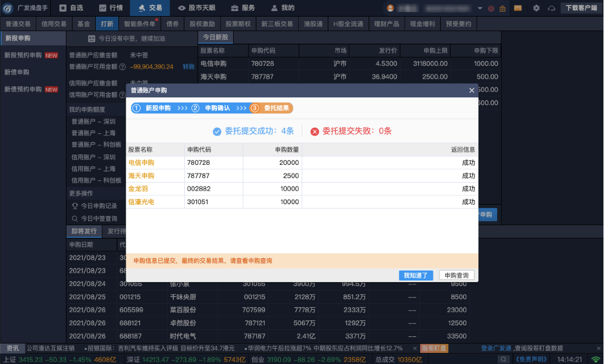The height and width of the screenshot is (364, 604).
Task: Click the 金龙羽 stock name link
Action: pyautogui.click(x=138, y=189)
